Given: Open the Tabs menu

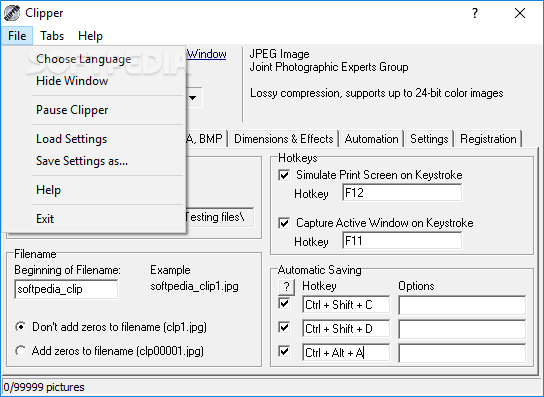Looking at the screenshot, I should pos(52,36).
